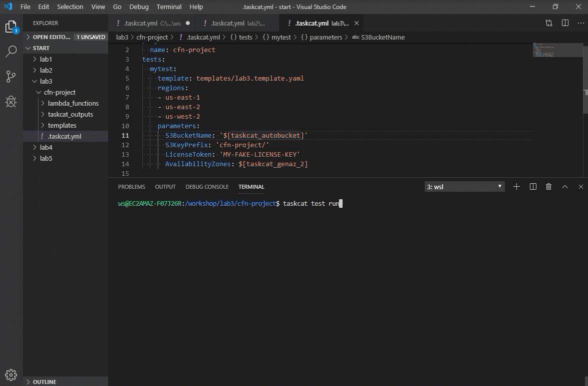Split the editor to the right
This screenshot has height=386, width=588.
[565, 23]
